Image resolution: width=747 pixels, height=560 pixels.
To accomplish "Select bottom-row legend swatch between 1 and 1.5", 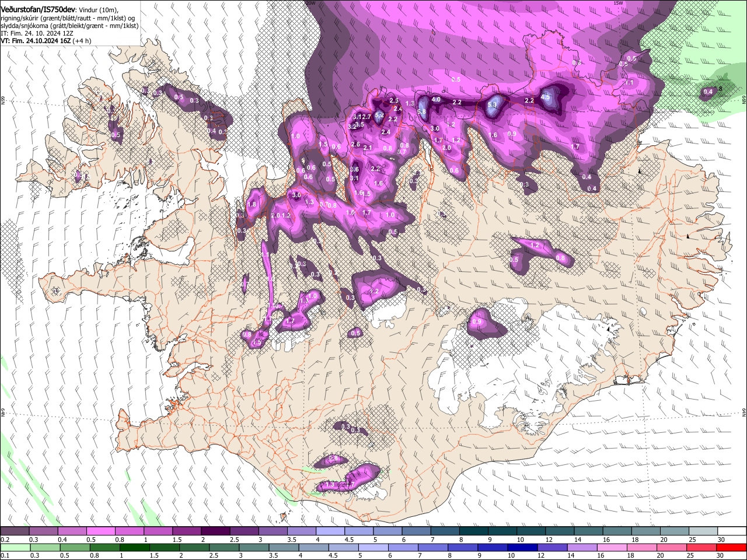I will click(135, 547).
